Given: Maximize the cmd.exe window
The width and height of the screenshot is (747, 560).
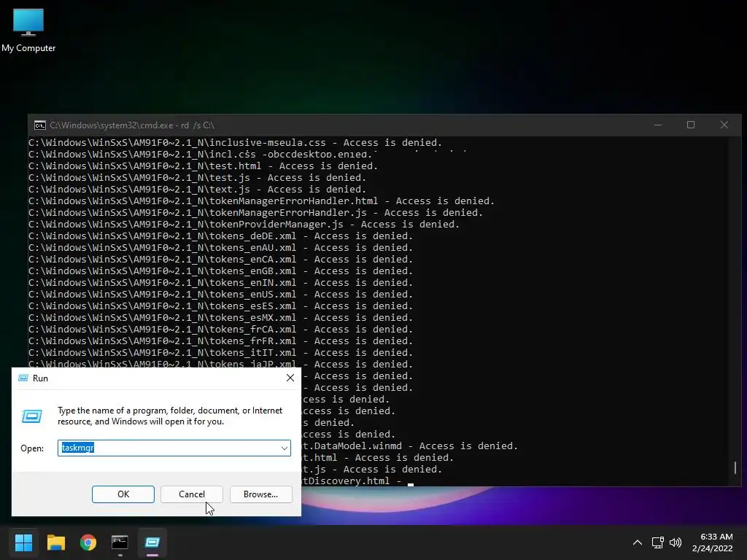Looking at the screenshot, I should point(691,125).
